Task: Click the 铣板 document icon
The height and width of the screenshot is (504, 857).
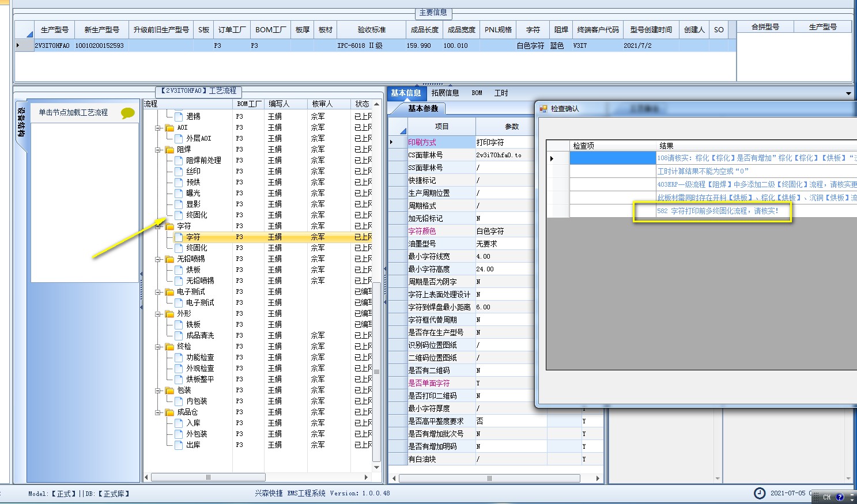Action: 179,324
